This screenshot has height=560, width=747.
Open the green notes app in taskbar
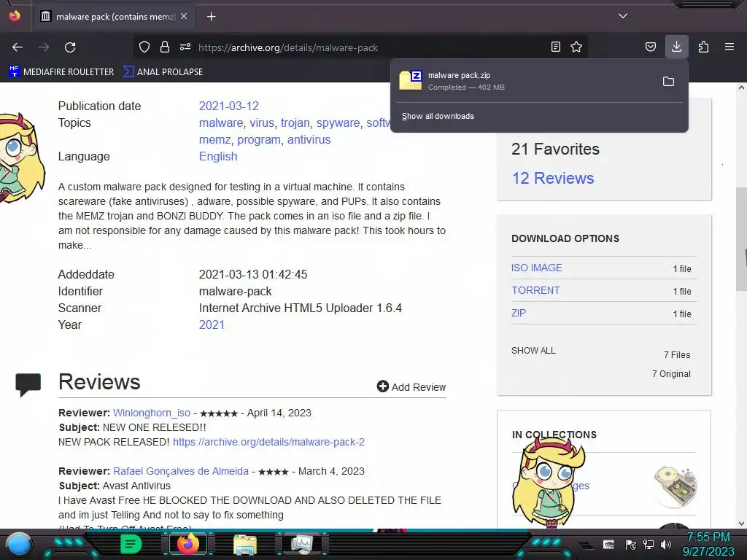tap(131, 544)
